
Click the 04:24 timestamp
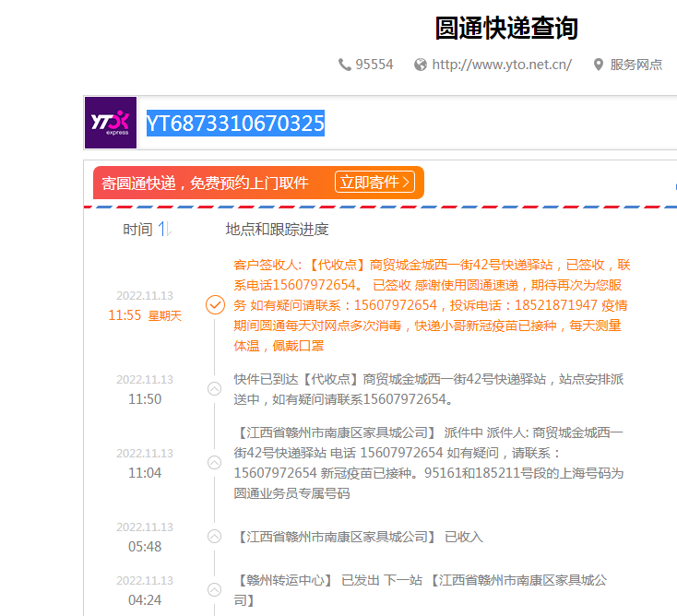145,600
